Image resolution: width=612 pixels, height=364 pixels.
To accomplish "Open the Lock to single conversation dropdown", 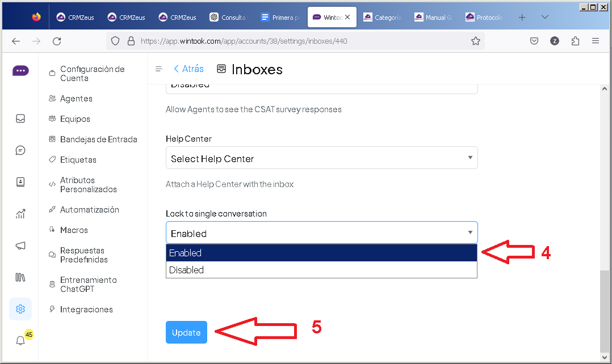I will click(321, 233).
